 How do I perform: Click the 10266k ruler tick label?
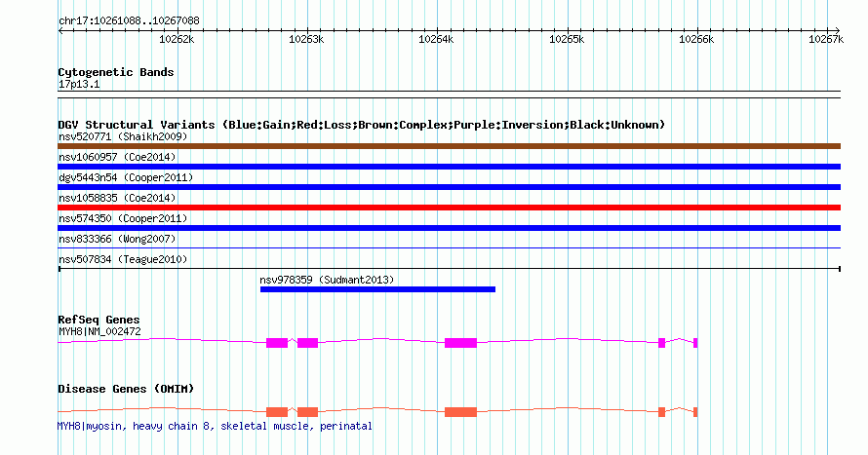[x=696, y=39]
